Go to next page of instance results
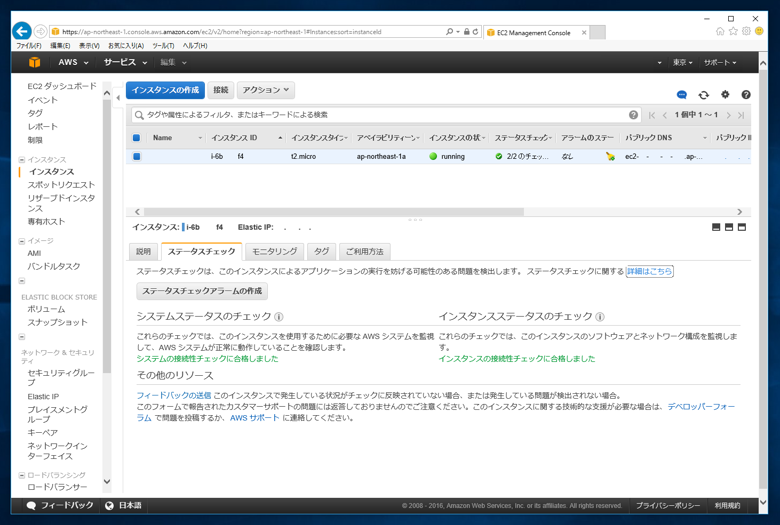Viewport: 780px width, 525px height. click(728, 115)
